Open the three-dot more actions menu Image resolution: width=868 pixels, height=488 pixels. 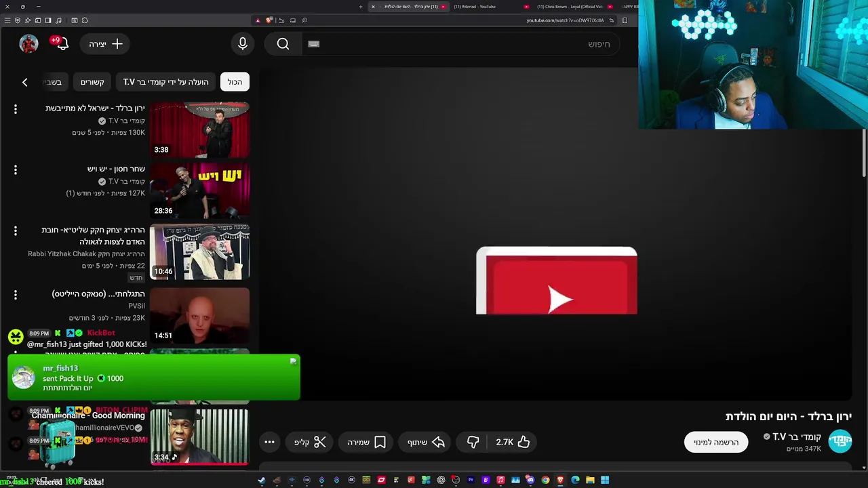(269, 443)
